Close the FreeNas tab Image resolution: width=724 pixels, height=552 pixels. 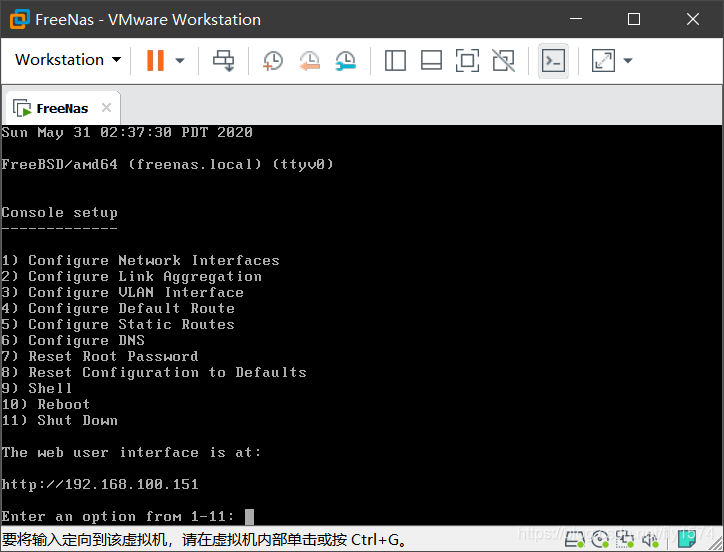tap(106, 108)
